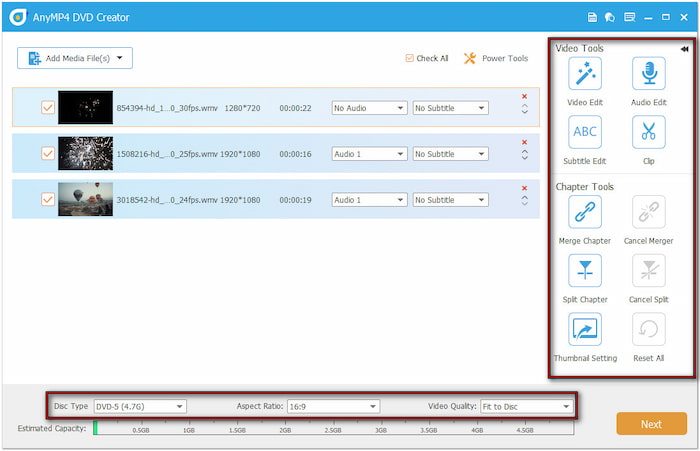Uncheck the 3018542-hd video checkbox

point(48,199)
